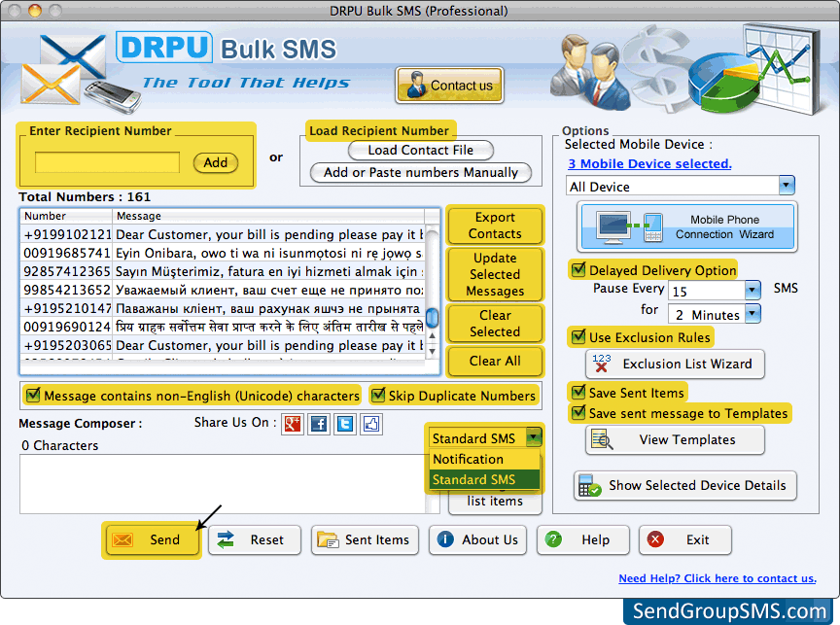Collapse the Standard SMS type dropdown
Screen dimensions: 840x625
534,437
